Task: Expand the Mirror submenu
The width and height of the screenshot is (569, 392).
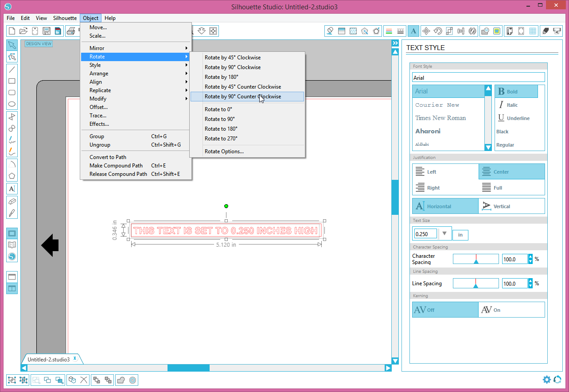Action: click(136, 48)
